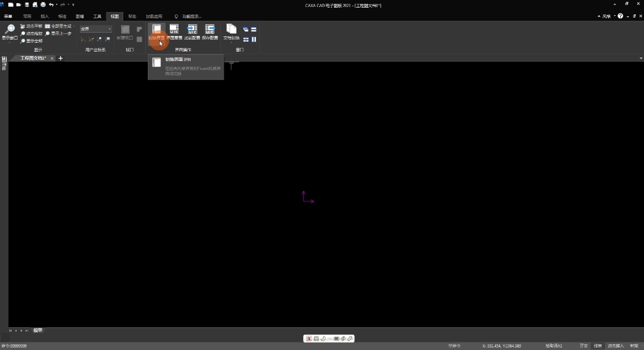Viewport: 644px width, 350px height.
Task: Click the 保存配置 save configuration icon
Action: point(210,33)
